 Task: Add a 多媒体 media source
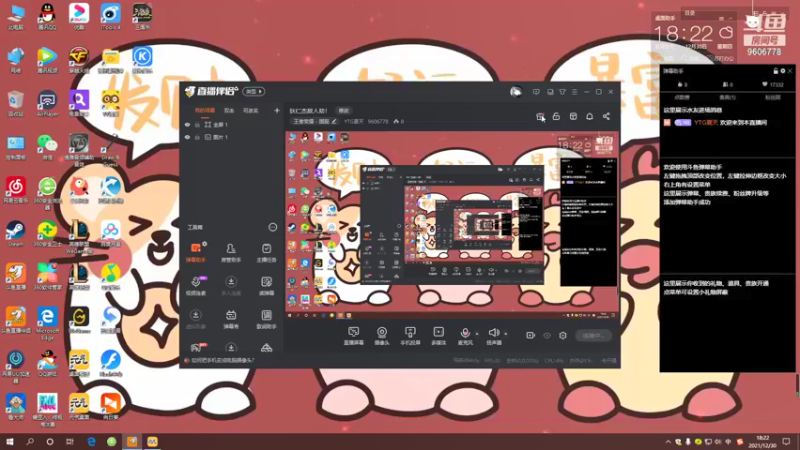pos(438,336)
